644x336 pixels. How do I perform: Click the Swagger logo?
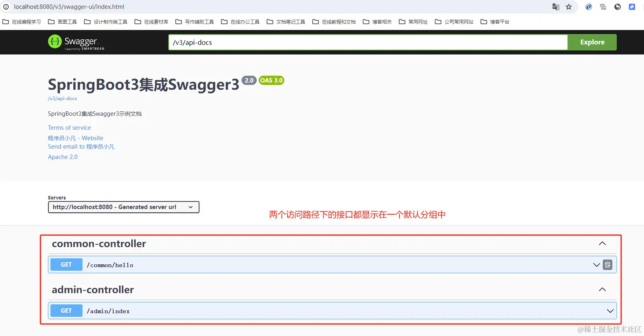[76, 42]
